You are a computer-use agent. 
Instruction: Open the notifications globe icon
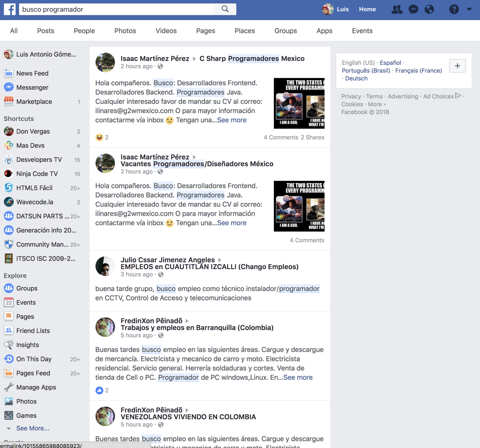429,9
